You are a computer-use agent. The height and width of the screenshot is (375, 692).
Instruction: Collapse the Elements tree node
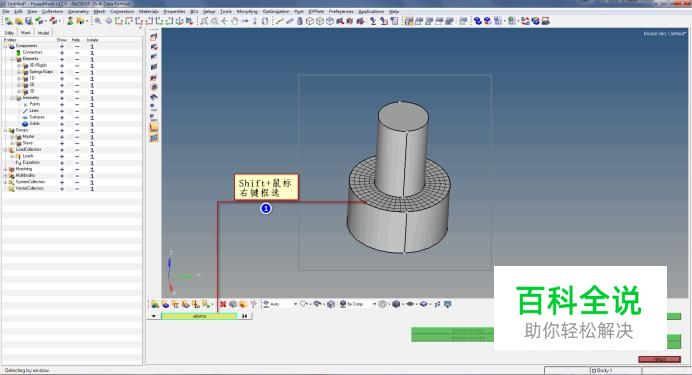[12, 59]
